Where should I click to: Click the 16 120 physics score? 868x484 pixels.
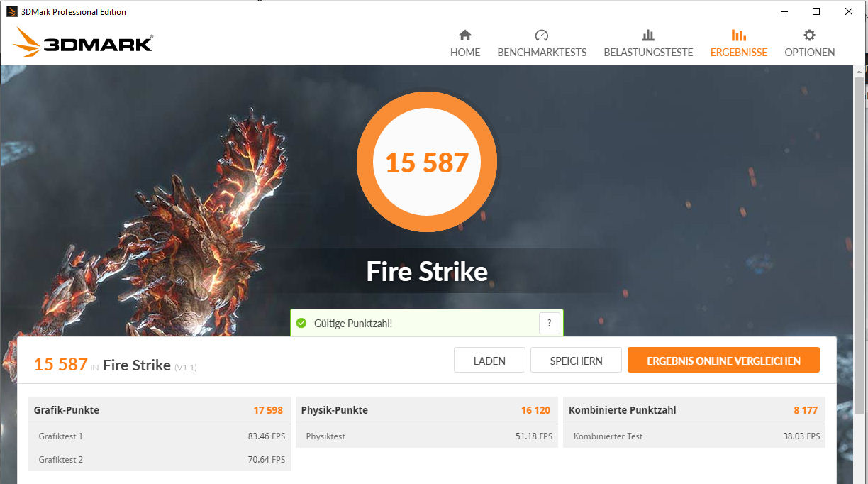[x=535, y=410]
